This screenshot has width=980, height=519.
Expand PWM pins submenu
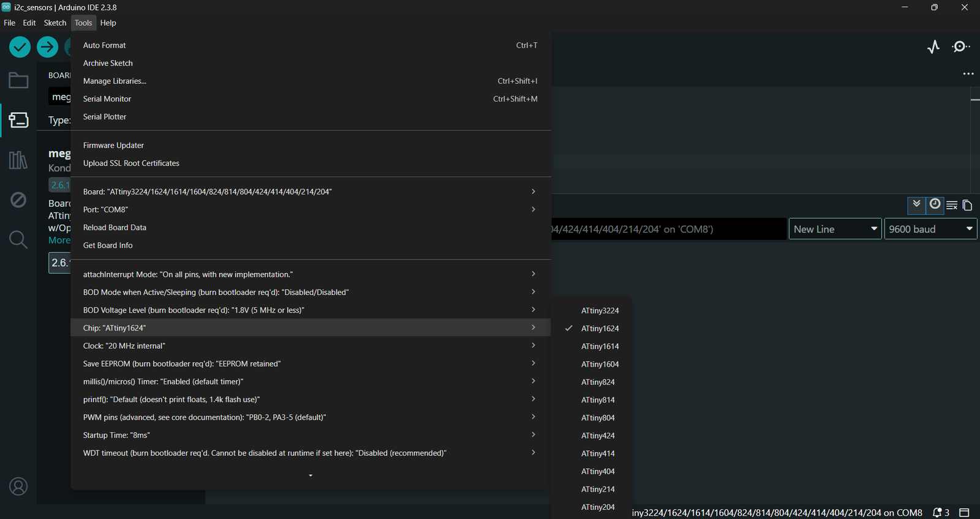point(311,417)
